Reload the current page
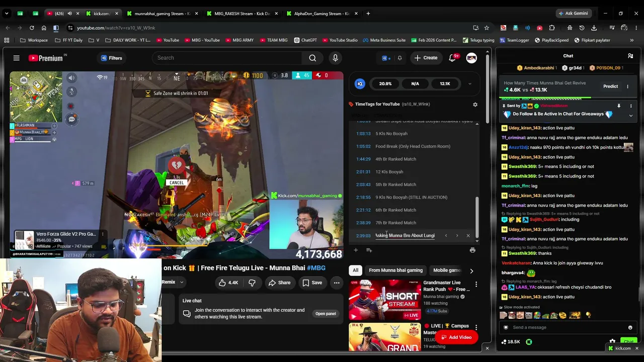644x362 pixels. click(x=32, y=28)
